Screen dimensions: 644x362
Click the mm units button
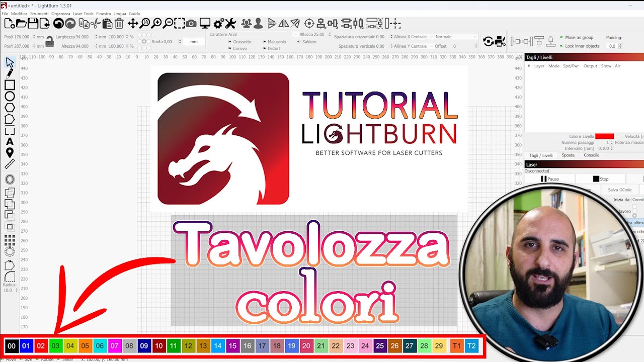[x=194, y=42]
